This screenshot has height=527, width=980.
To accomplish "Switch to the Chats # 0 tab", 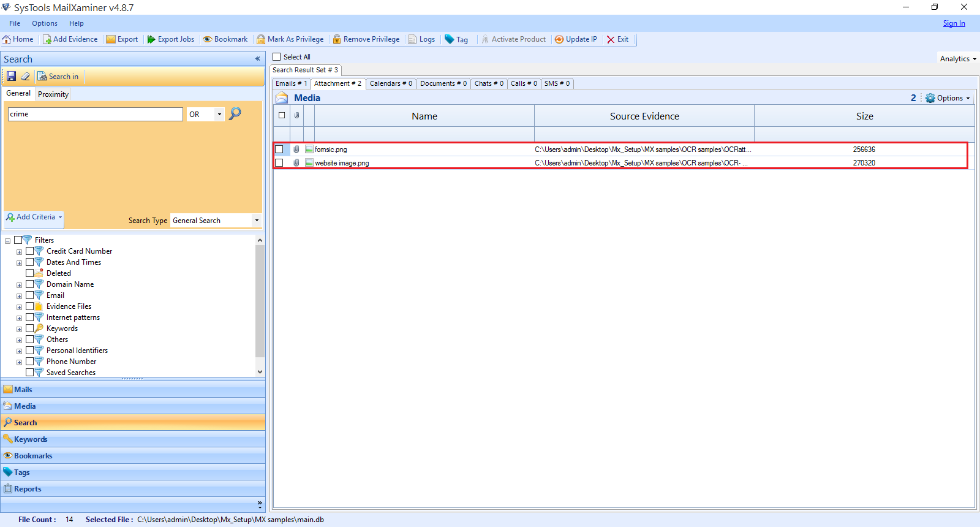I will click(x=489, y=83).
